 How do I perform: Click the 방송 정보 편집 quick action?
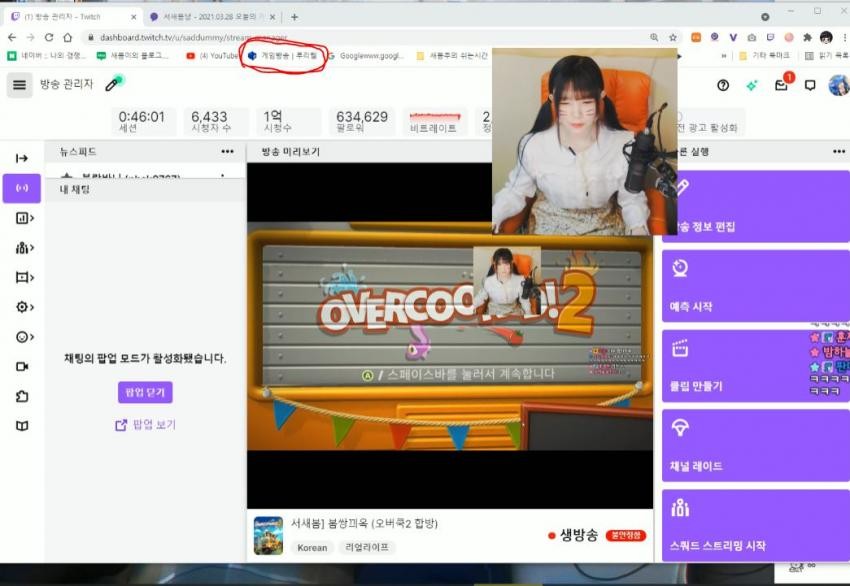click(x=756, y=207)
